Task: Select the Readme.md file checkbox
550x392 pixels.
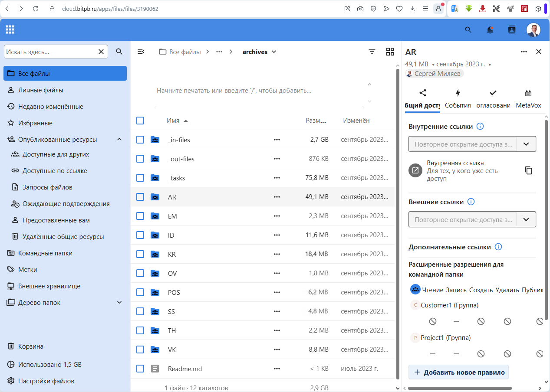Action: 140,369
